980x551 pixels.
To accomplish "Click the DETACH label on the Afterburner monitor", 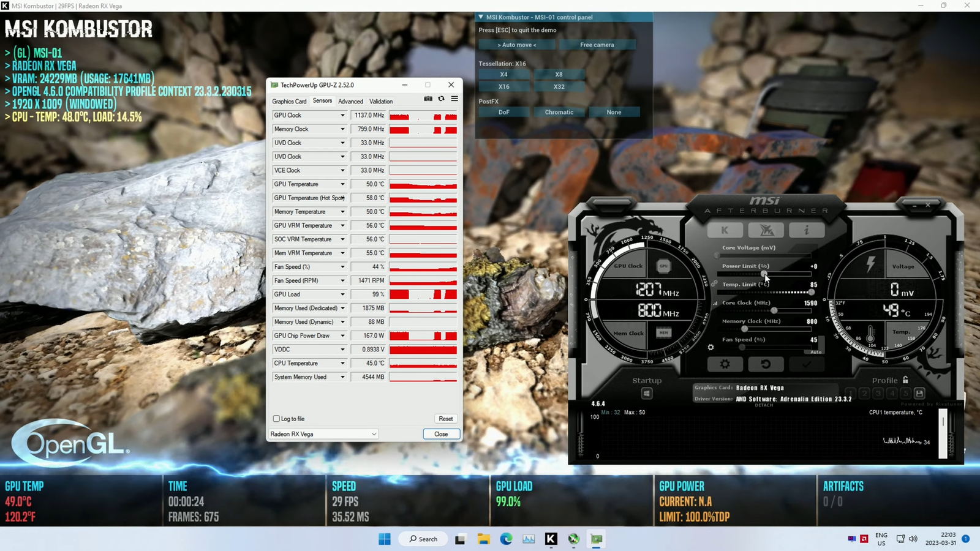I will click(764, 405).
